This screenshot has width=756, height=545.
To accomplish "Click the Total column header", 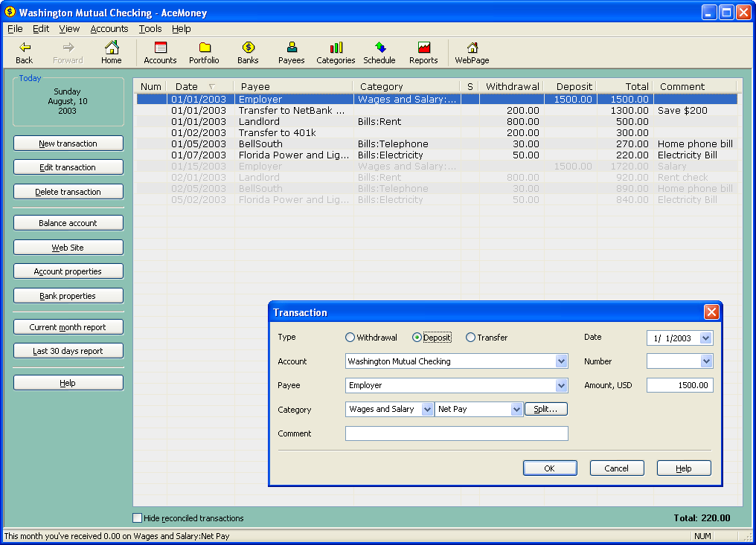I will pos(625,86).
